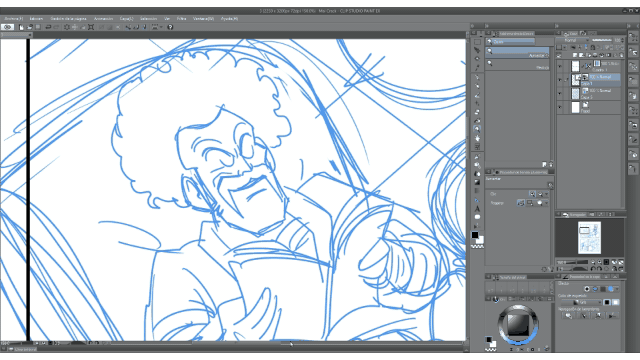The width and height of the screenshot is (640, 360).
Task: Click the white expression color button
Action: pyautogui.click(x=616, y=302)
